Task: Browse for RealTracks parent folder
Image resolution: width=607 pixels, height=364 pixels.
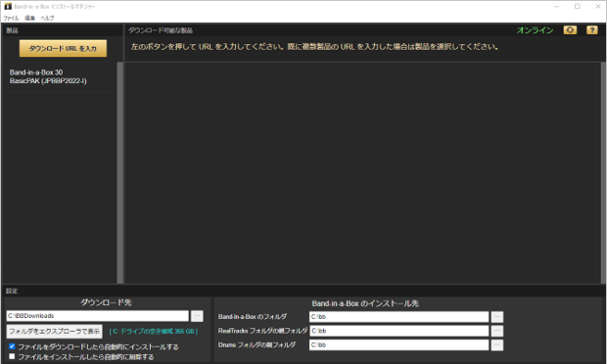Action: tap(497, 331)
